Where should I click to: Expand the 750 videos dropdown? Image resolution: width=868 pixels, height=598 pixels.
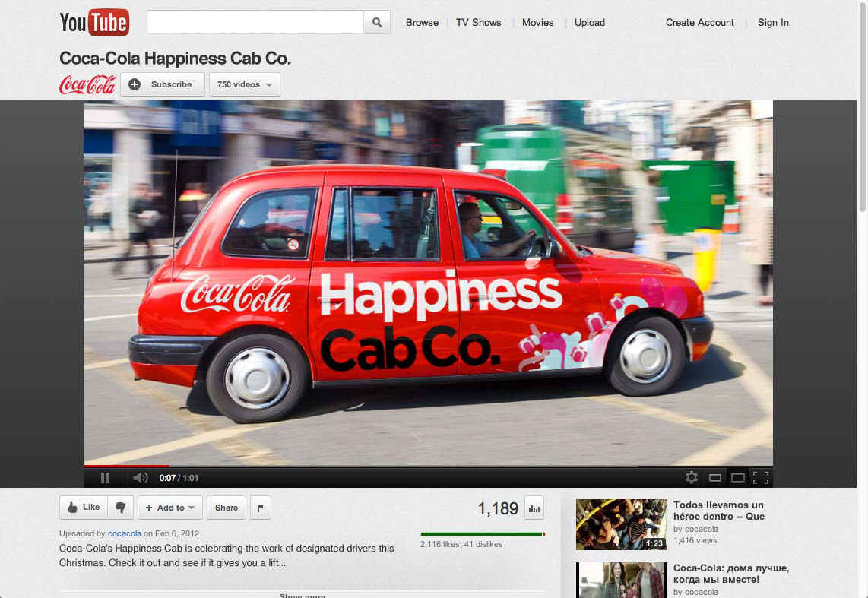pos(245,84)
